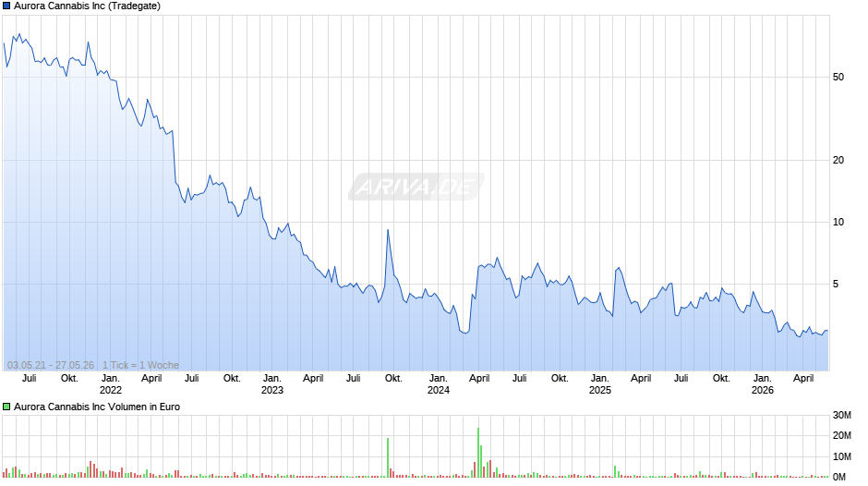Screen dimensions: 868x486
Task: Click the tallest green volume bar in the chart
Action: click(x=477, y=452)
